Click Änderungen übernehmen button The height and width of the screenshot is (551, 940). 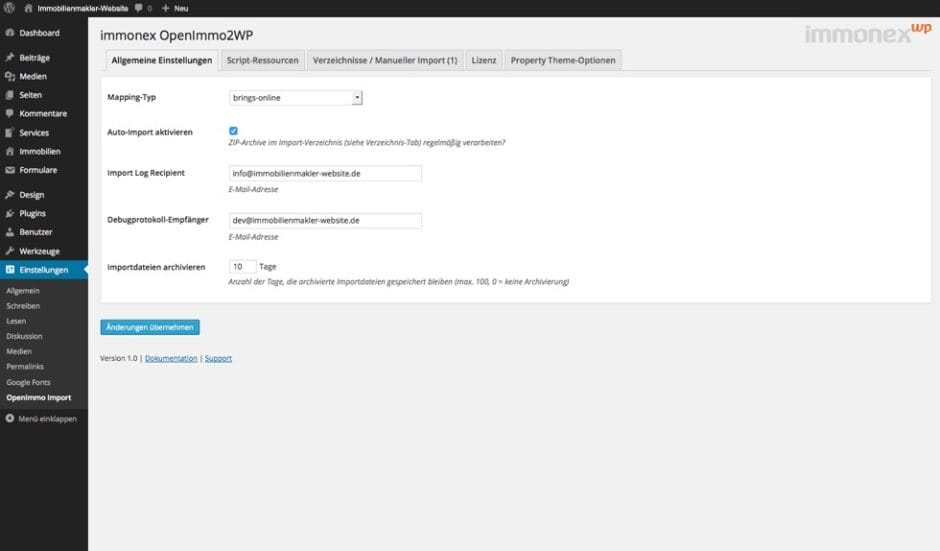150,327
